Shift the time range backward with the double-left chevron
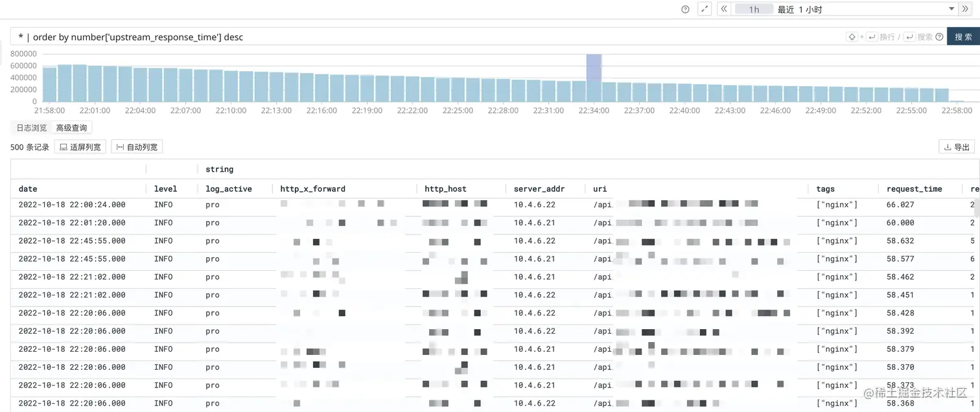Screen dimensions: 980x412 [724, 9]
